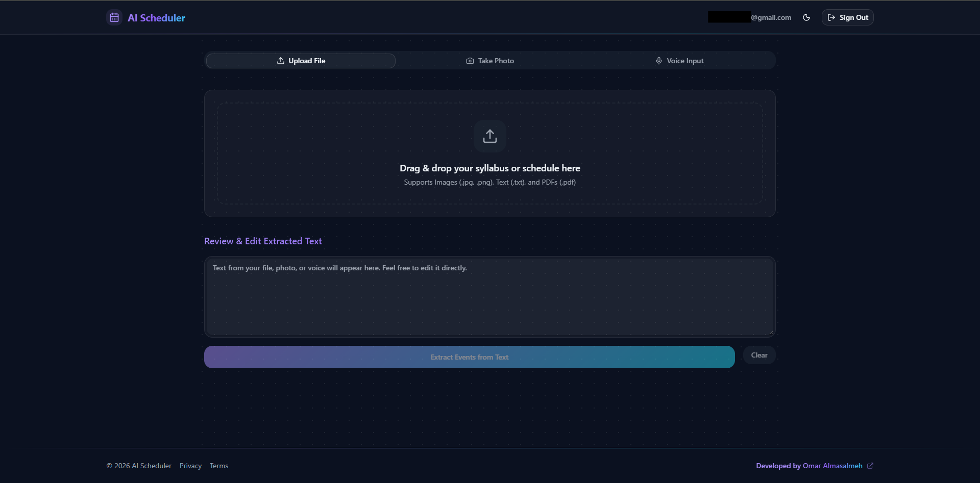Toggle dark mode with the moon icon
Viewport: 980px width, 483px height.
pyautogui.click(x=806, y=17)
